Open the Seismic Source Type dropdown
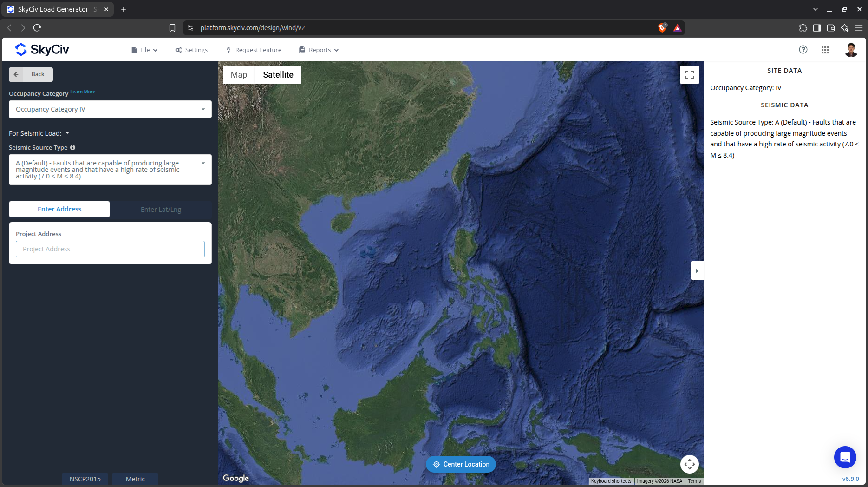Image resolution: width=868 pixels, height=487 pixels. [x=110, y=170]
